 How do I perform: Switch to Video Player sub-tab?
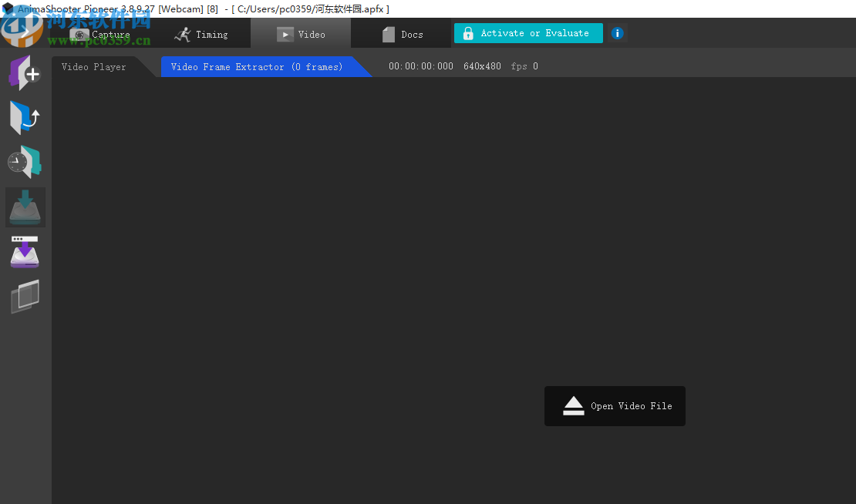(x=94, y=66)
